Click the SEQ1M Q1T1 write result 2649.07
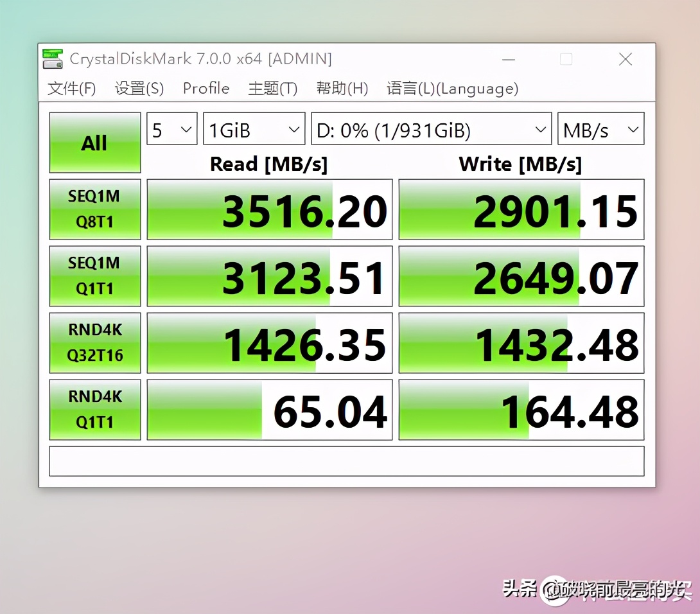700x614 pixels. 521,276
